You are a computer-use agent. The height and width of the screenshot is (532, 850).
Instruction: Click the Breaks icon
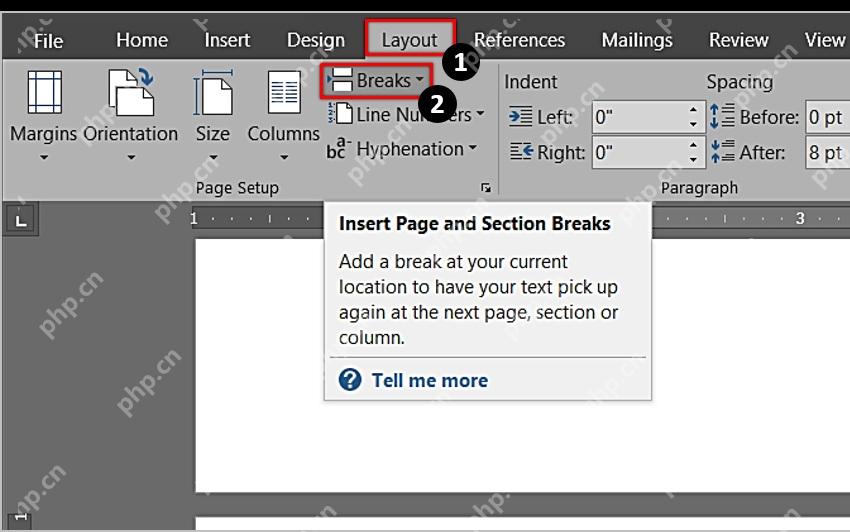click(340, 81)
